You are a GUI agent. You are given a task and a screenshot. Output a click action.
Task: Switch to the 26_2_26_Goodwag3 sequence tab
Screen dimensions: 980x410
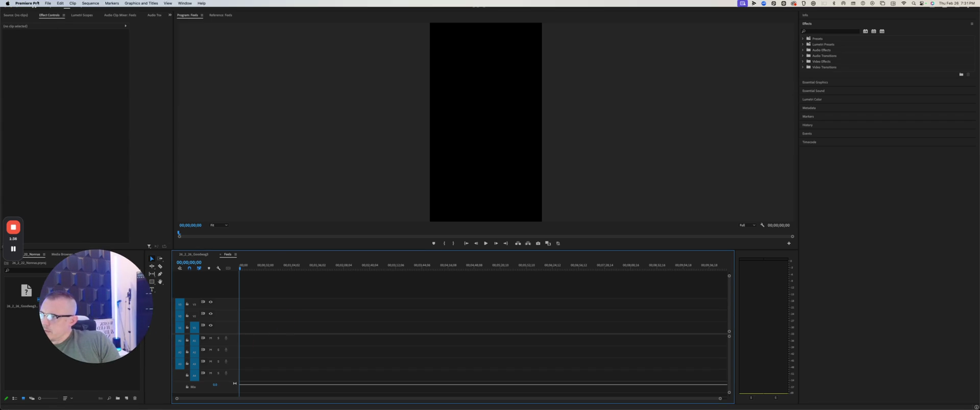coord(193,254)
